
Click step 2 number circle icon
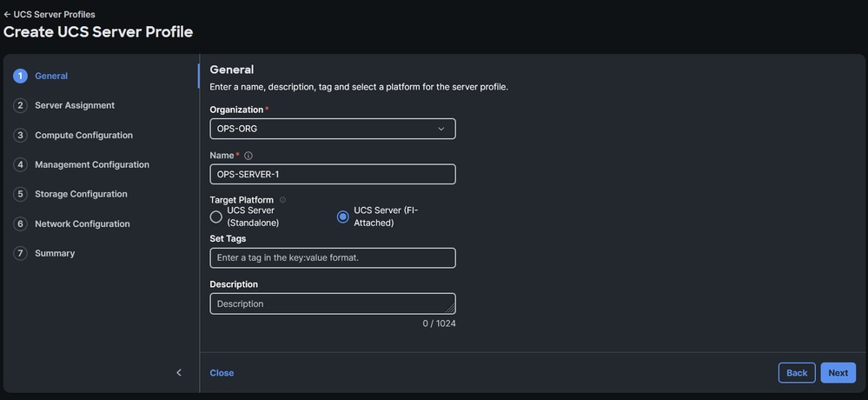click(21, 105)
